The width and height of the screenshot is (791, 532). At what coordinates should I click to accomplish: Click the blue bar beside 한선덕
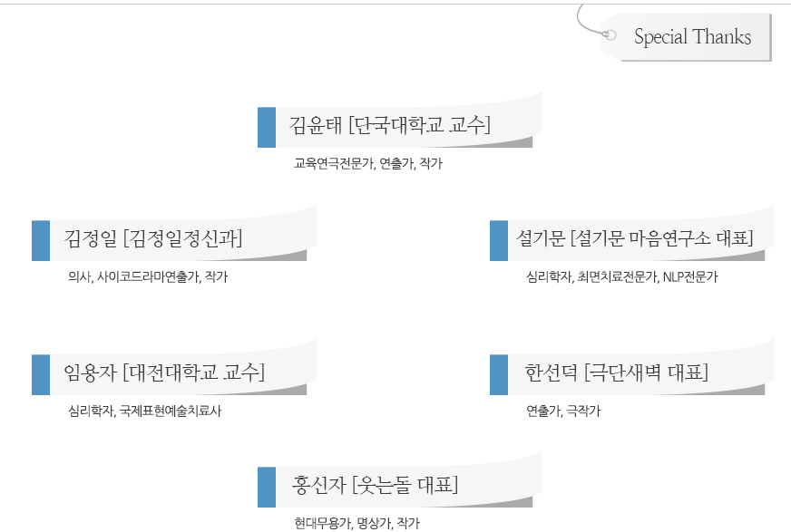498,375
